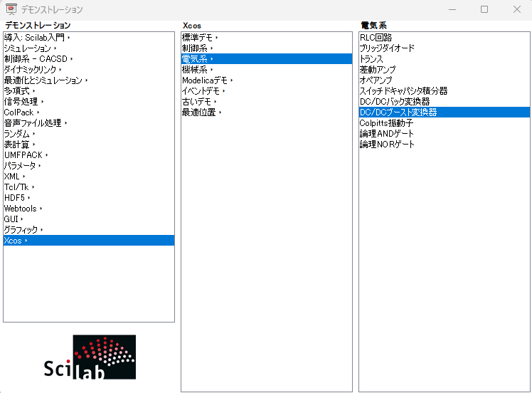Launch ブリッジダイオード demo

(x=445, y=48)
